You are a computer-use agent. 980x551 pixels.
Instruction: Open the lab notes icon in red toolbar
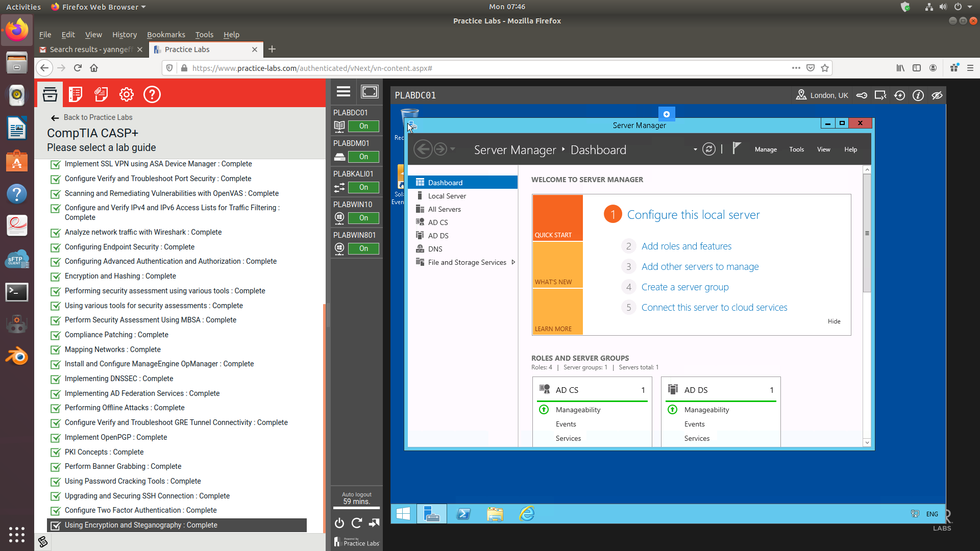76,94
